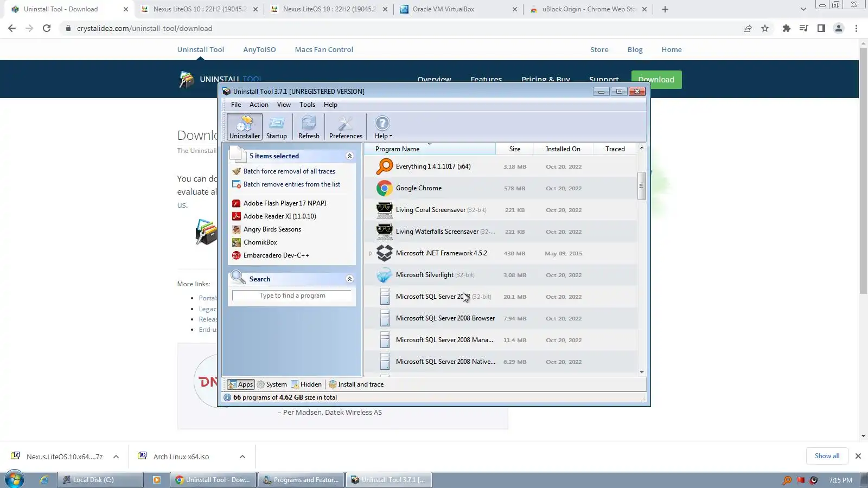
Task: Open the Arch Linux x64.iso download options arrow
Action: pos(242,457)
